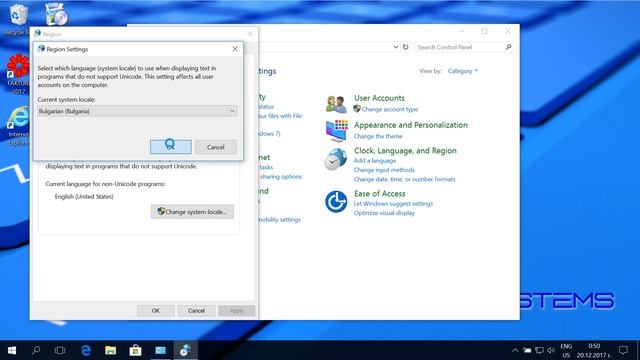Click Change date, time, or number formats
Screen dimensions: 640x360
click(404, 180)
